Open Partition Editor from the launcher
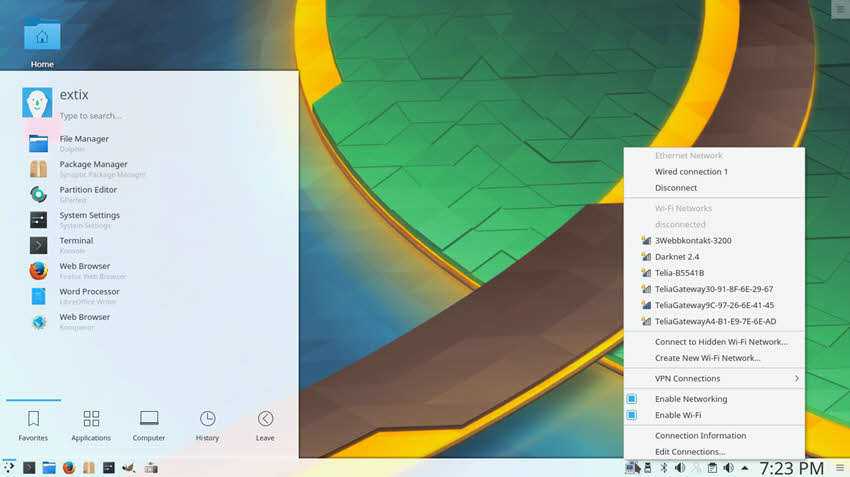 pyautogui.click(x=87, y=193)
